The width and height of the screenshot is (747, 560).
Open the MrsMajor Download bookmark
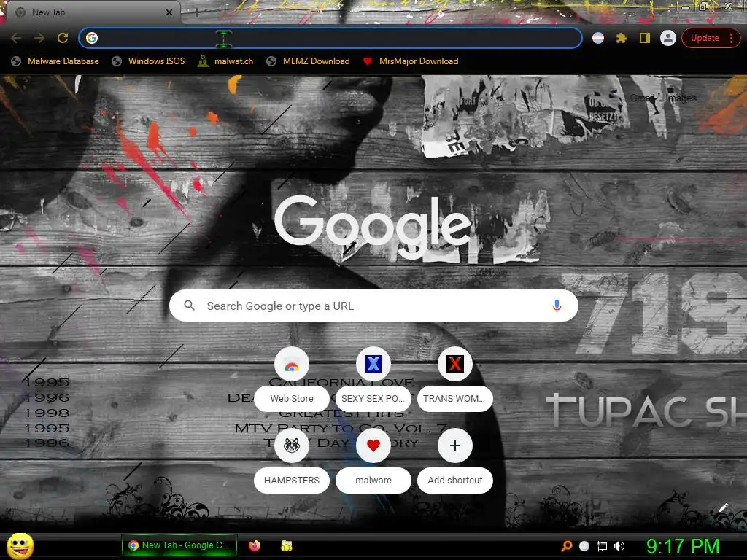point(411,61)
